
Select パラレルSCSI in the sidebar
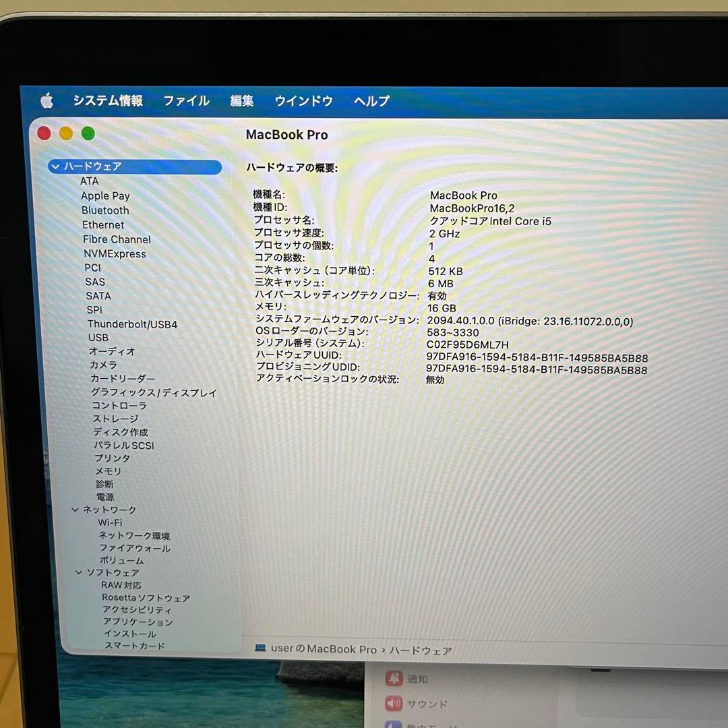(124, 446)
